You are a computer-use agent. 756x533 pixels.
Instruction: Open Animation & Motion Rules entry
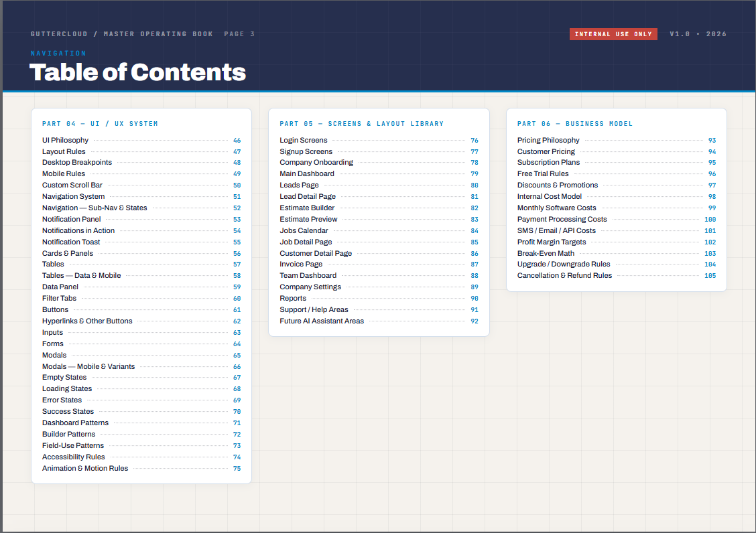(x=141, y=469)
